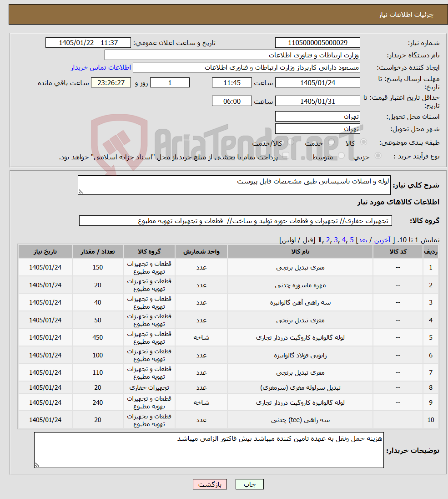Screen dimensions: 448x499
Task: Click the quantity 450 in row 5
Action: pyautogui.click(x=98, y=338)
